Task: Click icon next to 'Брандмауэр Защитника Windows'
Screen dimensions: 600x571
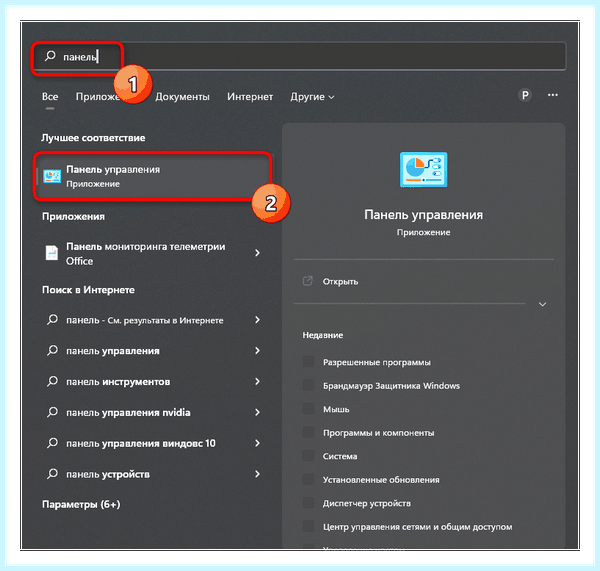Action: tap(308, 385)
